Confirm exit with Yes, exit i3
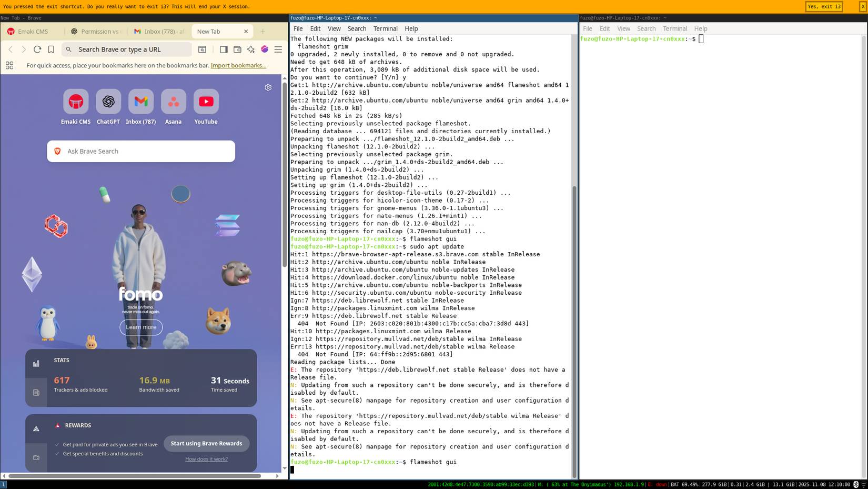 coord(823,6)
